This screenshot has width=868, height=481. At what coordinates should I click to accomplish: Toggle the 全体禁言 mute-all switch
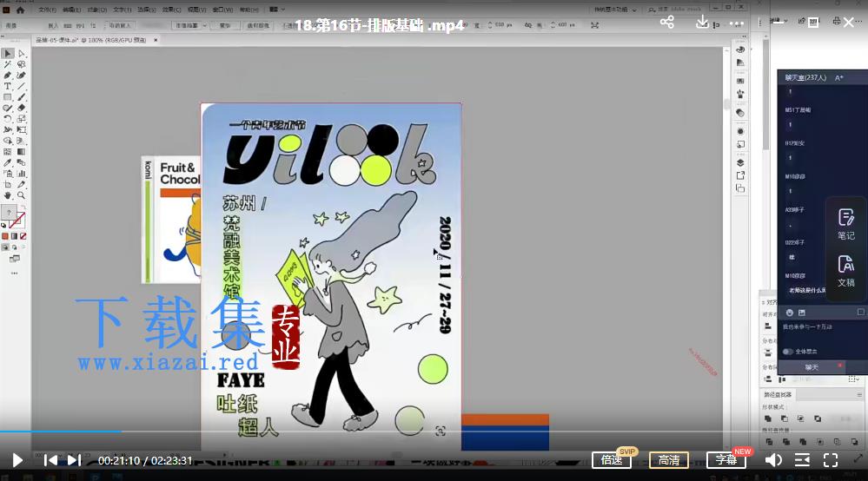(787, 352)
